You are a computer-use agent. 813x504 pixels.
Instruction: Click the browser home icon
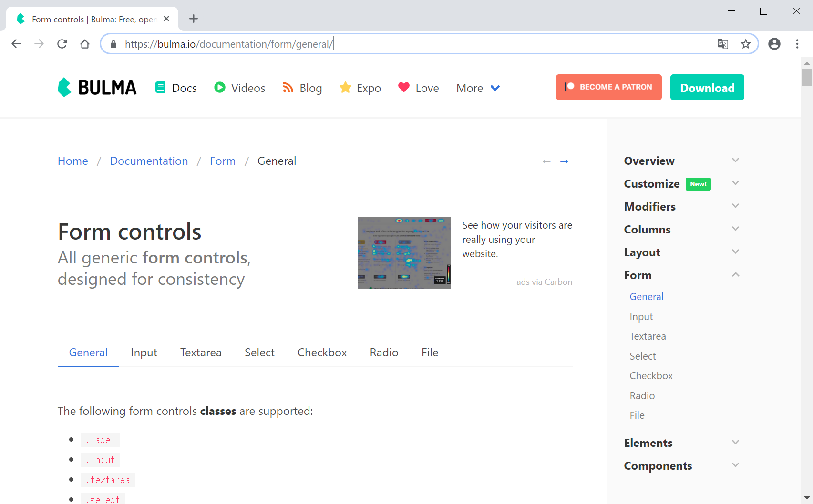tap(85, 44)
